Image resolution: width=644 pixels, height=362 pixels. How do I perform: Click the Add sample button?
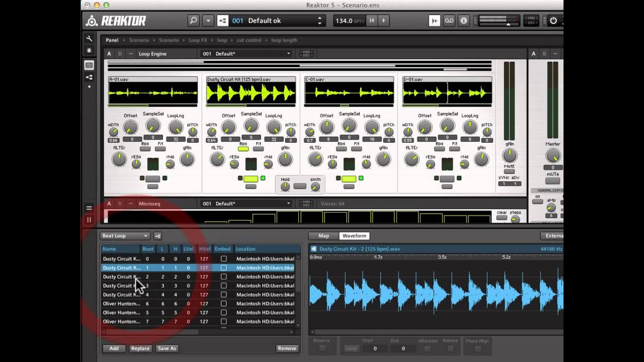pyautogui.click(x=114, y=348)
